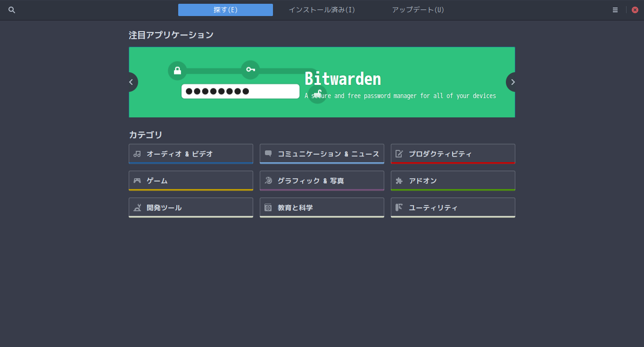Click the music note icon for オーディオ & ビデオ
The width and height of the screenshot is (644, 347).
[x=137, y=154]
